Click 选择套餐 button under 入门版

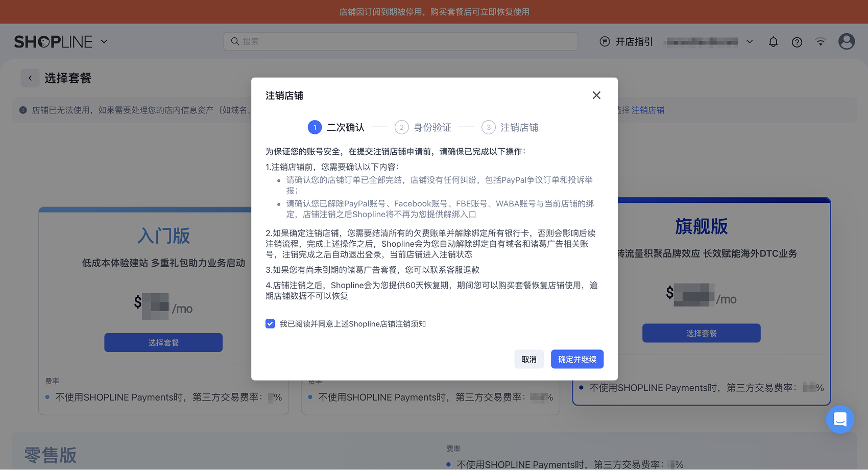[x=163, y=342]
